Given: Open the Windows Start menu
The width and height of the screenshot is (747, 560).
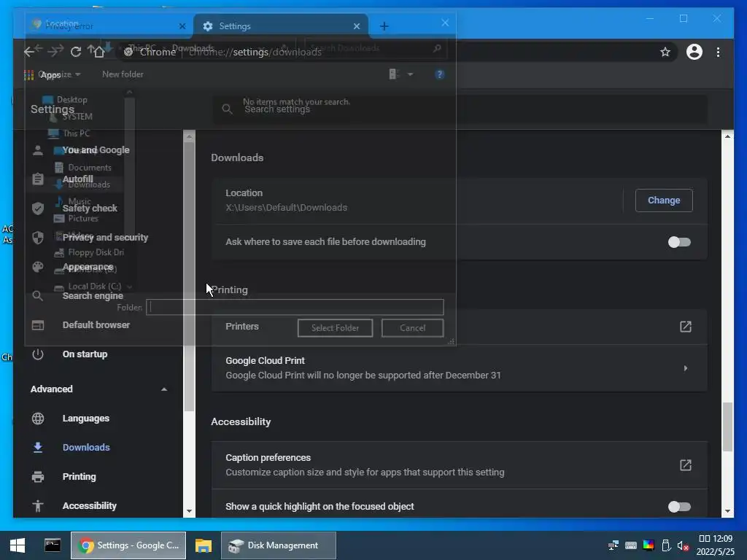Looking at the screenshot, I should click(18, 545).
